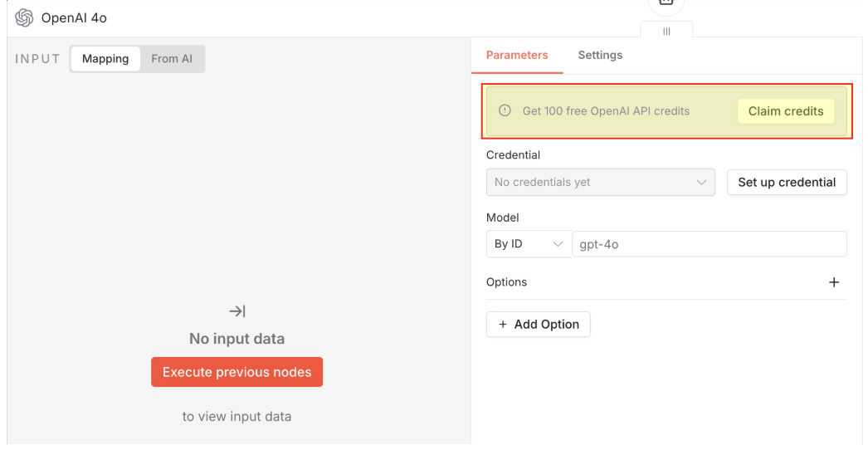
Task: Click the OpenAI 4o node title
Action: click(x=74, y=17)
